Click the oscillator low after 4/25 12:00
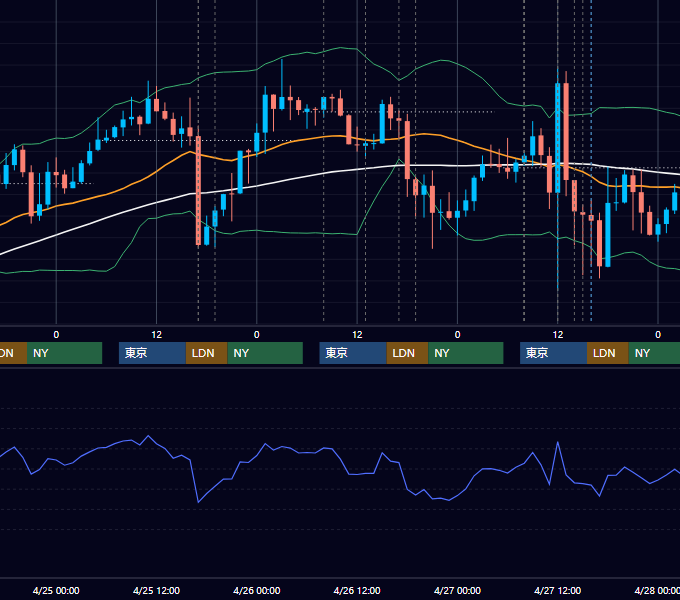680x600 pixels. pos(198,502)
